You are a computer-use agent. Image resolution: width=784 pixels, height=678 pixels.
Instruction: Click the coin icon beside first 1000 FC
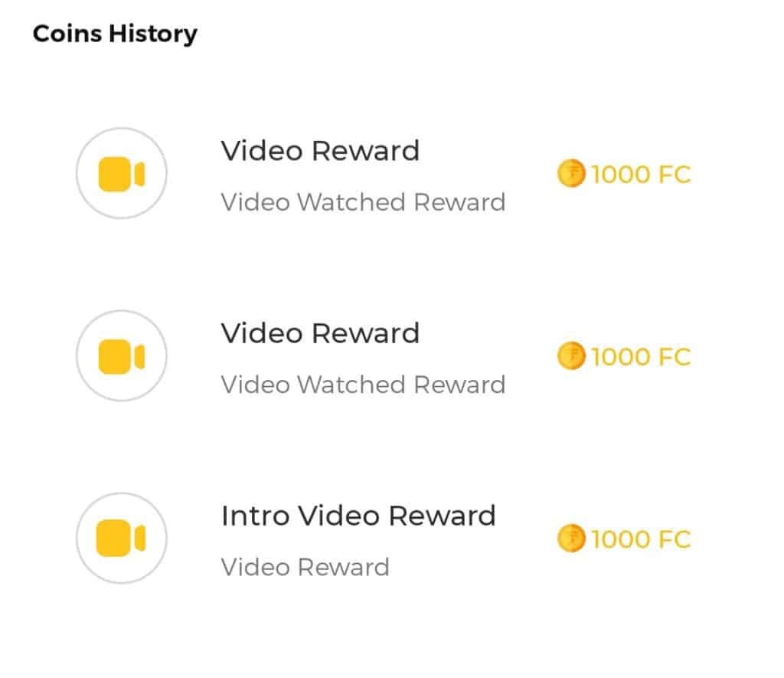(x=570, y=174)
